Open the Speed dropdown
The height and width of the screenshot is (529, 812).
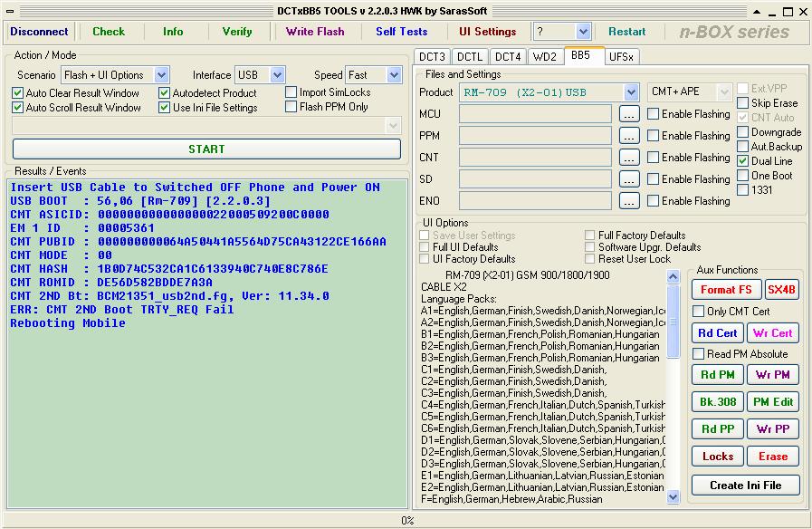click(x=394, y=75)
